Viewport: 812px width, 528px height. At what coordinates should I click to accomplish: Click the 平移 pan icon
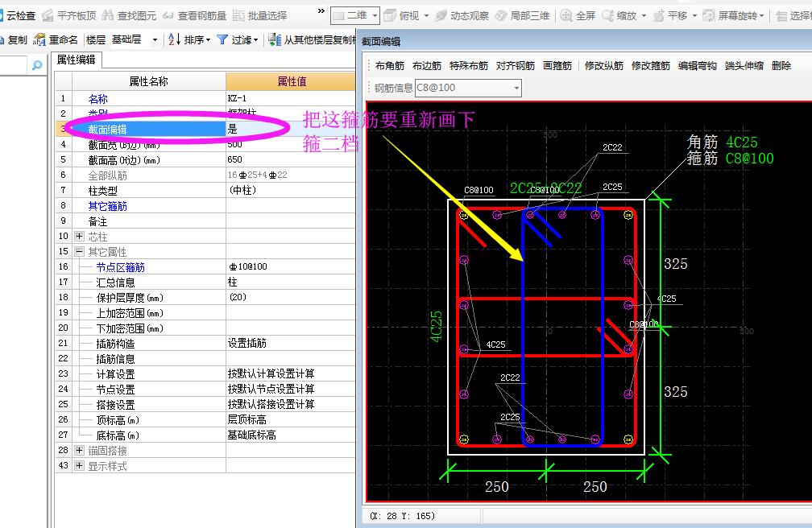click(659, 15)
